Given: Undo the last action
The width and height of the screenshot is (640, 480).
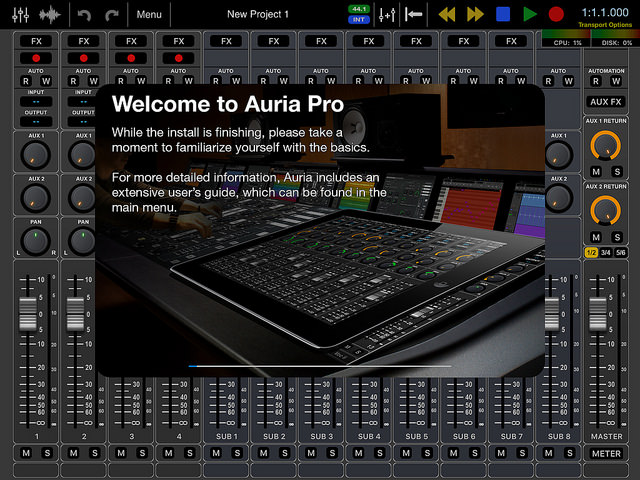Looking at the screenshot, I should pyautogui.click(x=84, y=15).
